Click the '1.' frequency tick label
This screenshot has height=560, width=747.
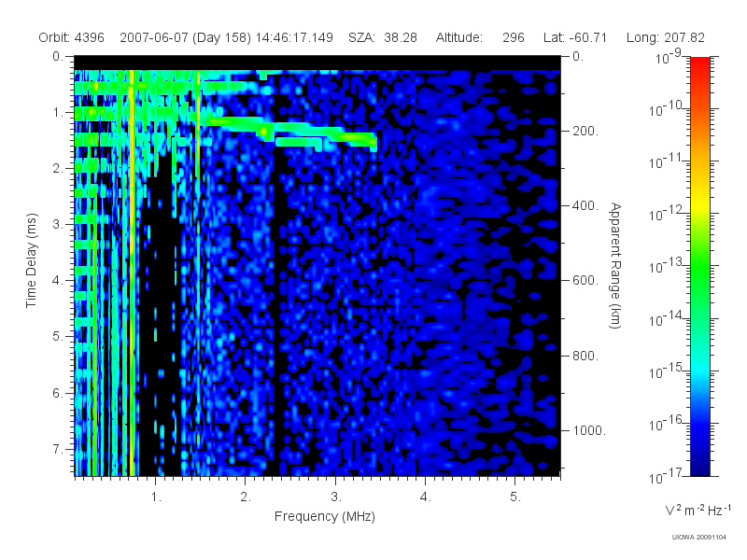[156, 497]
